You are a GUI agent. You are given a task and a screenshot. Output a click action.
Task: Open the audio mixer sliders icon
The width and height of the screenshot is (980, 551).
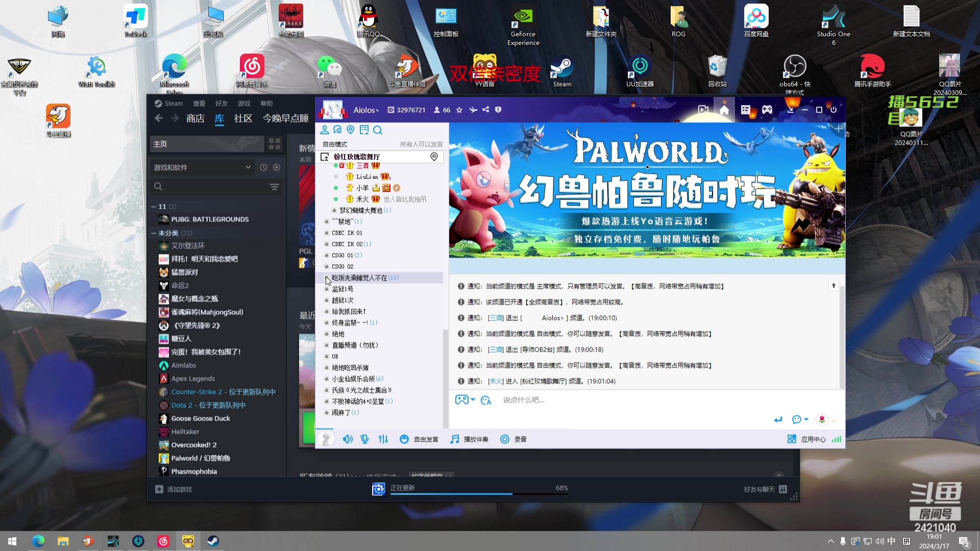point(383,439)
